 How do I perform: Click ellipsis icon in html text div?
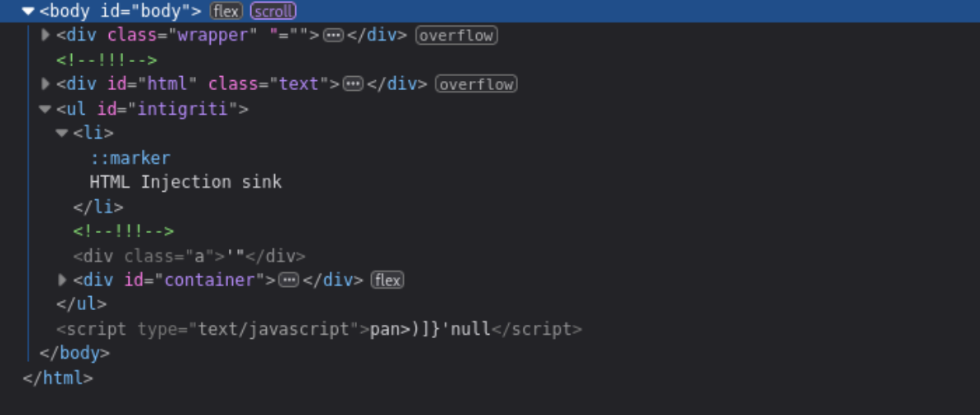click(x=354, y=84)
